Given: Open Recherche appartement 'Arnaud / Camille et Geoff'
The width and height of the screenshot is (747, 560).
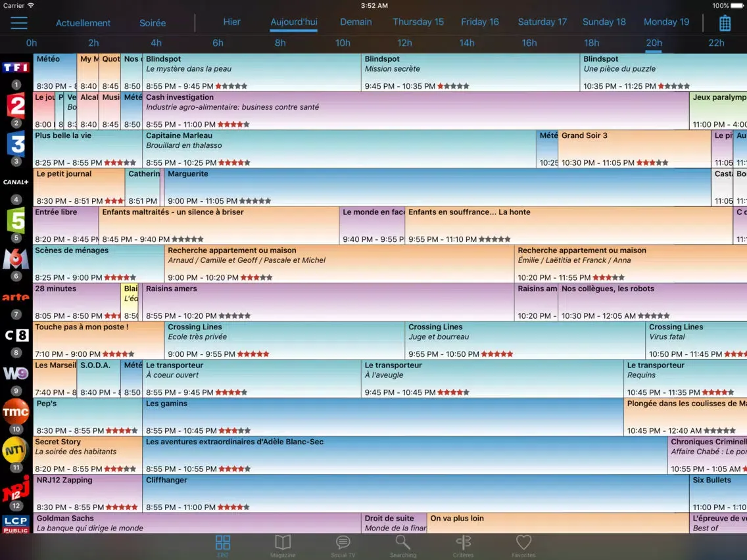Looking at the screenshot, I should click(x=339, y=264).
